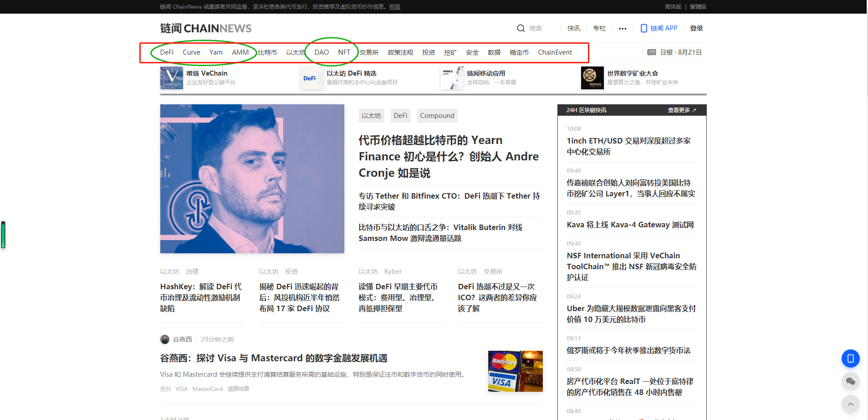Open the 日报 · 8月21日 link
This screenshot has height=420, width=868.
pyautogui.click(x=680, y=52)
